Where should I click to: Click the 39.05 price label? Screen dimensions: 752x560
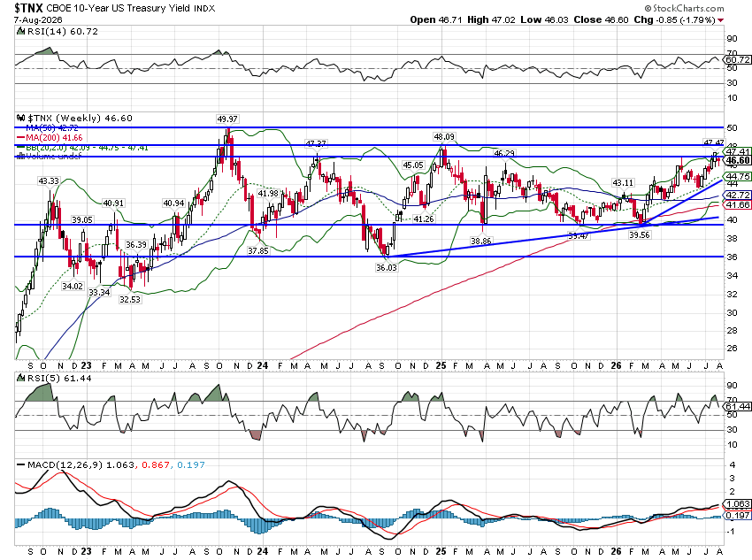tap(82, 219)
